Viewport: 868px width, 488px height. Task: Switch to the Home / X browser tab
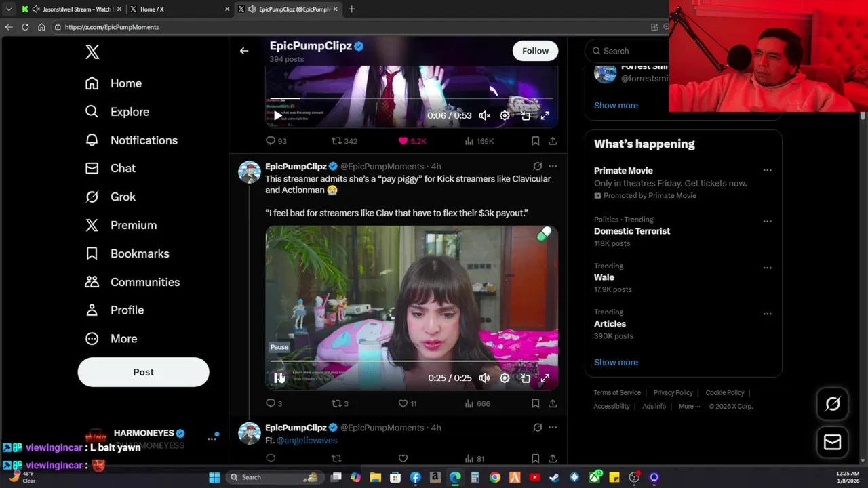(180, 9)
